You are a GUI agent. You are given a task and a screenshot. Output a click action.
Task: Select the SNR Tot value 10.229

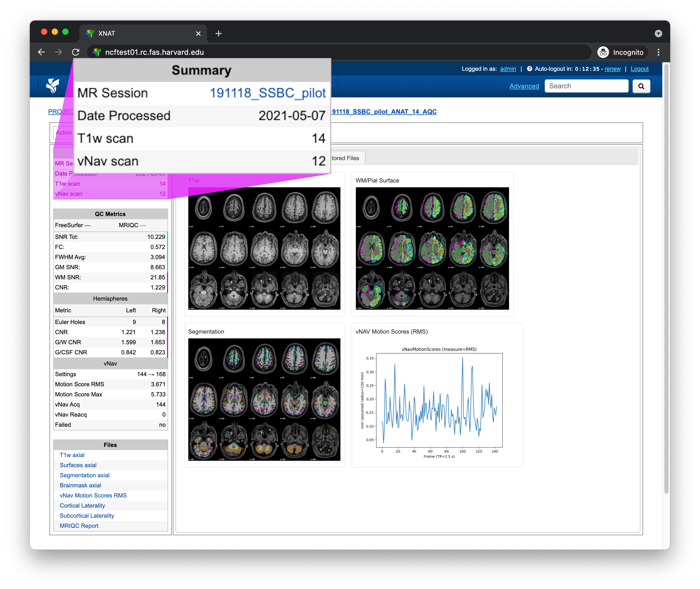[156, 237]
